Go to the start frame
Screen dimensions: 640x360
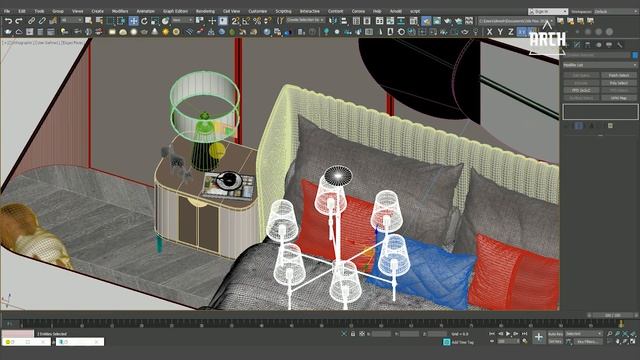point(492,334)
